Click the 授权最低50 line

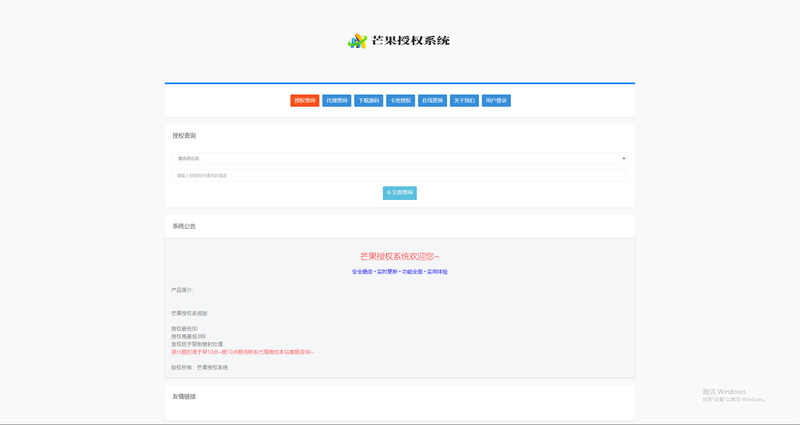click(x=184, y=329)
